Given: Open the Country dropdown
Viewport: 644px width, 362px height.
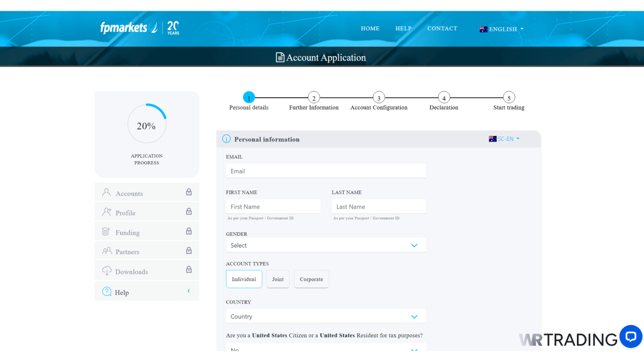Looking at the screenshot, I should pyautogui.click(x=326, y=316).
